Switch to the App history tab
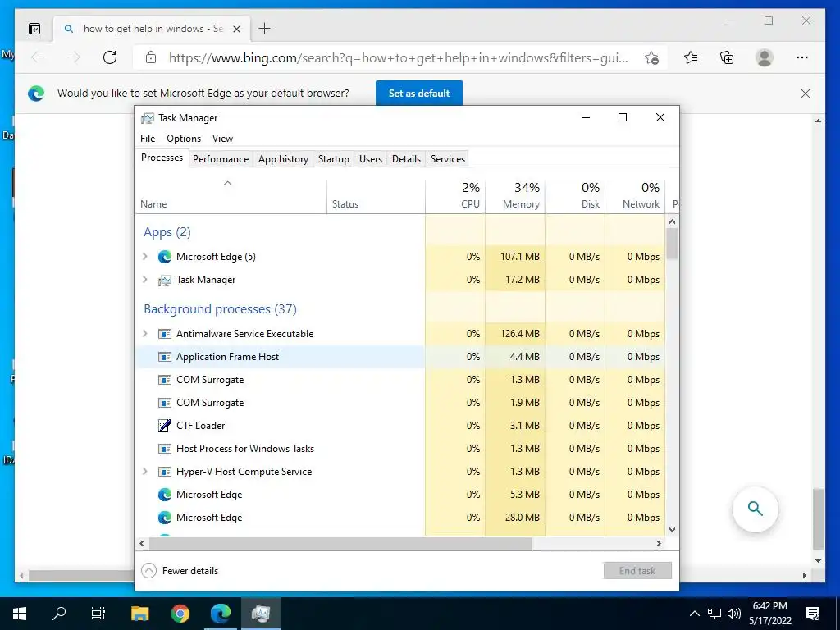The height and width of the screenshot is (630, 840). pos(283,159)
